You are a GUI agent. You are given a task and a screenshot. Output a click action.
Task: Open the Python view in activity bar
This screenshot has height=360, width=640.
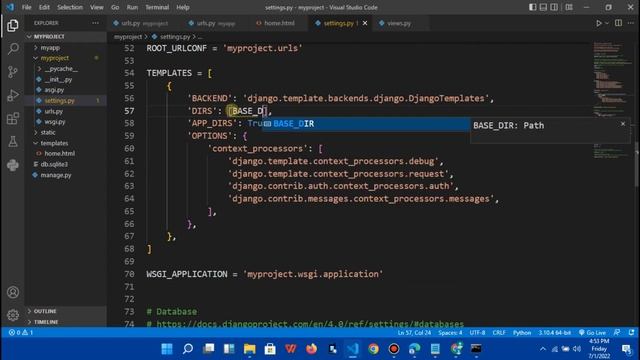13,165
